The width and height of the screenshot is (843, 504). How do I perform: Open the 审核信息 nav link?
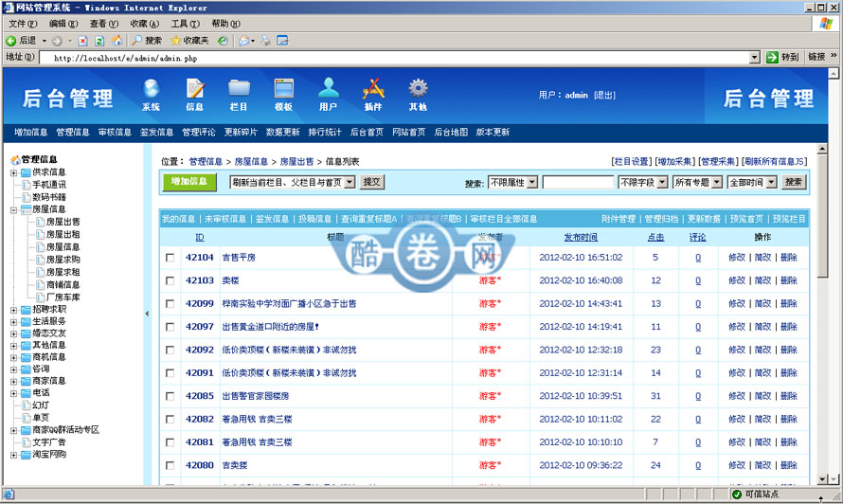click(115, 133)
